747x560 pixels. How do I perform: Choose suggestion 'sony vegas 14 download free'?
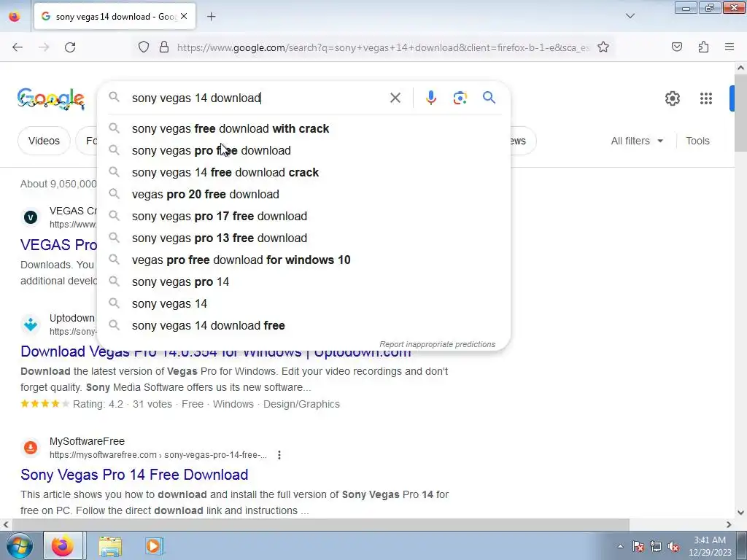click(x=304, y=326)
